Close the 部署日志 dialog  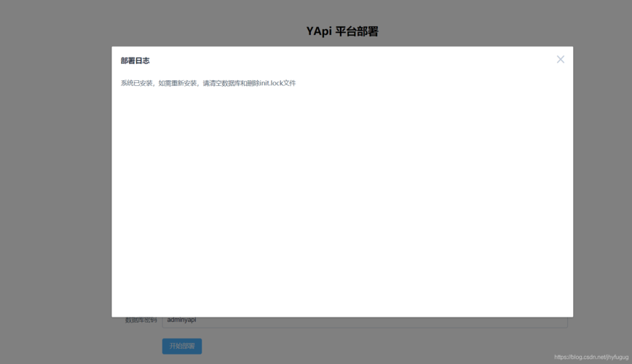click(x=560, y=60)
